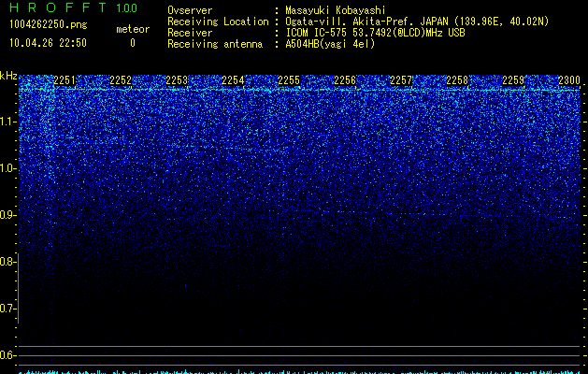Select the 2257 time marker
This screenshot has height=374, width=588.
(401, 80)
